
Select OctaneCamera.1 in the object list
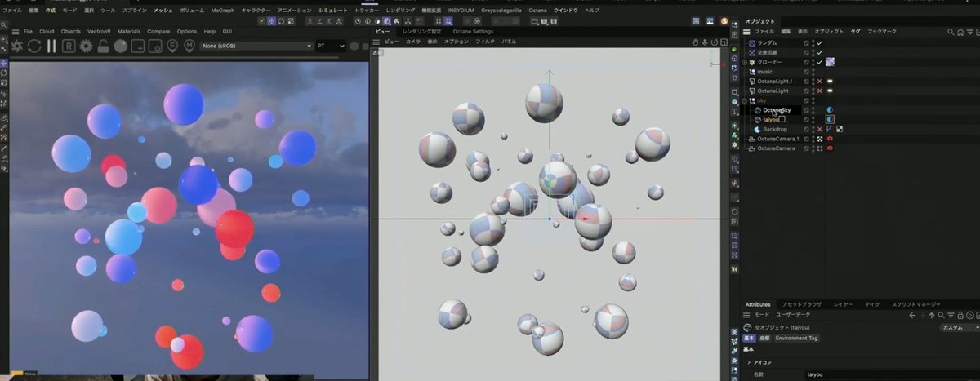(777, 139)
